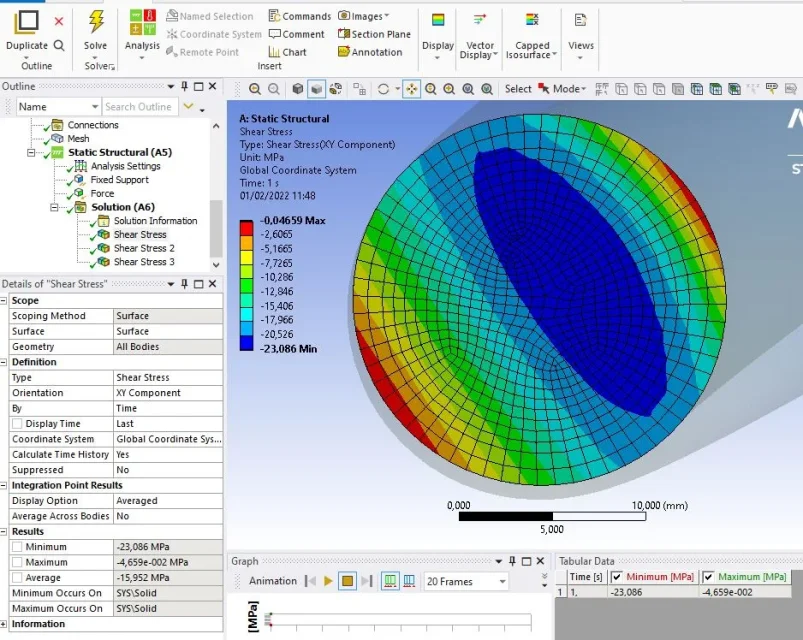The height and width of the screenshot is (640, 803).
Task: Pin the Outline panel
Action: (x=185, y=86)
